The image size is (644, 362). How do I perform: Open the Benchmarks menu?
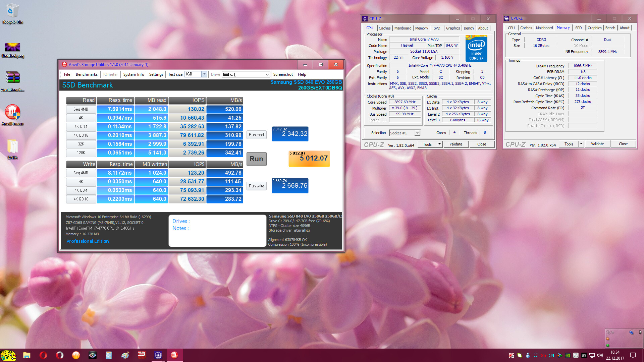(87, 74)
